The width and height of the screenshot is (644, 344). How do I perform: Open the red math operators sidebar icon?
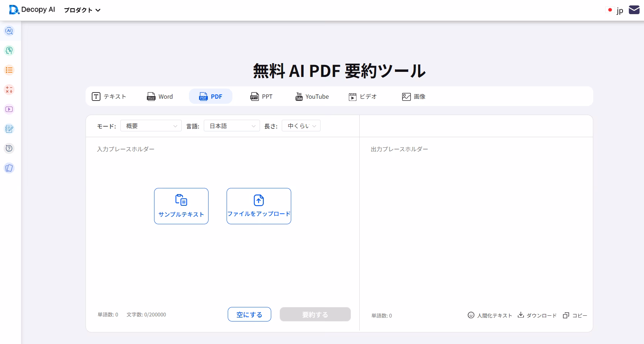[9, 90]
